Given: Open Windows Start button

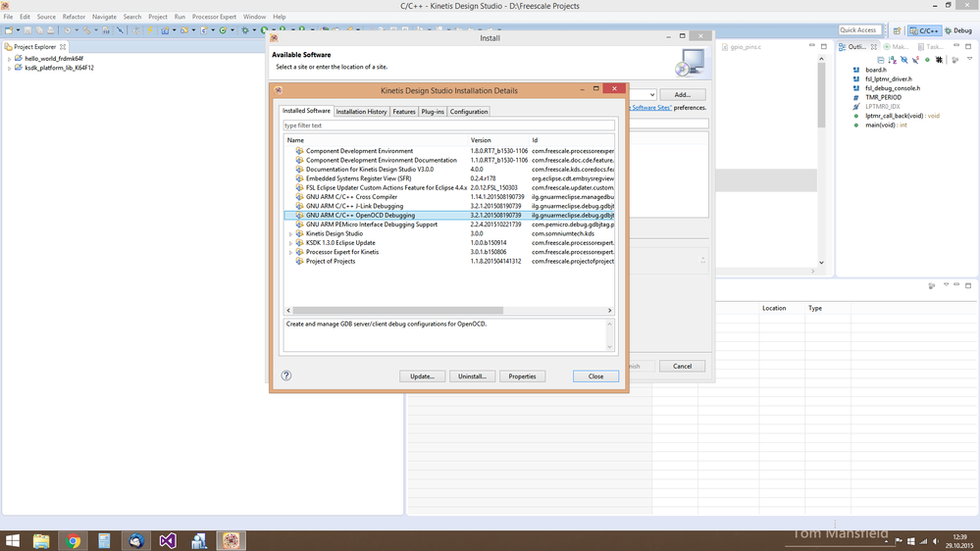Looking at the screenshot, I should [x=12, y=540].
